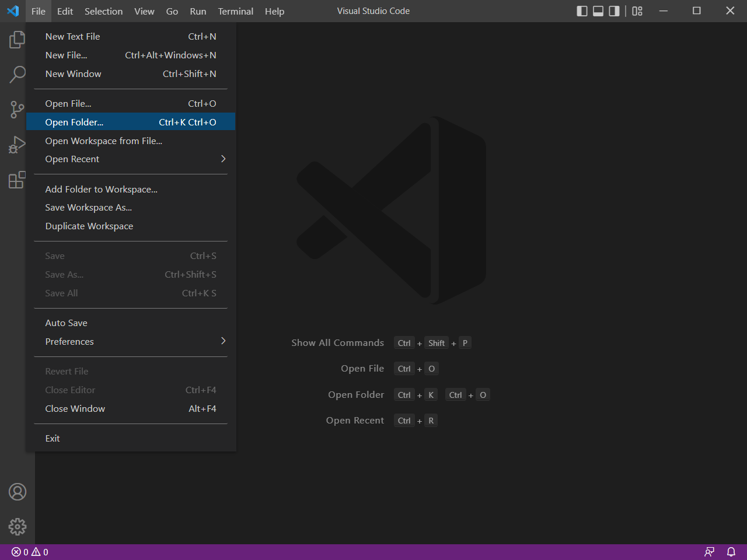Screen dimensions: 747x560
Task: Open the Selection menu
Action: [x=103, y=11]
